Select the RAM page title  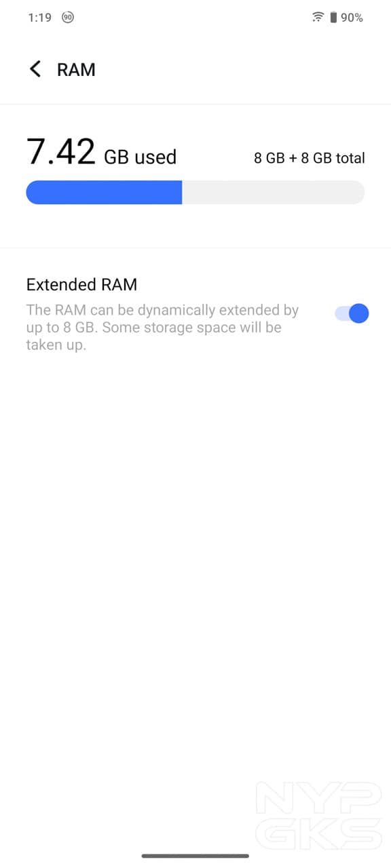tap(76, 70)
